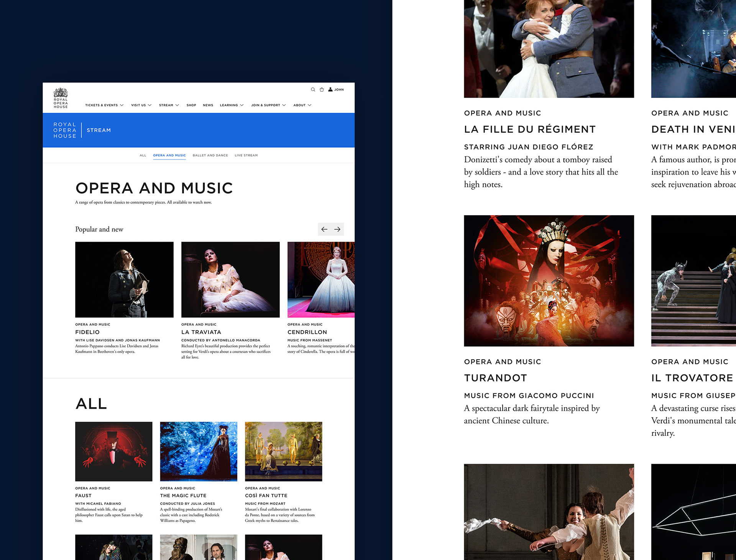This screenshot has width=736, height=560.
Task: Open the Il Trovatore staircase image
Action: pos(693,281)
